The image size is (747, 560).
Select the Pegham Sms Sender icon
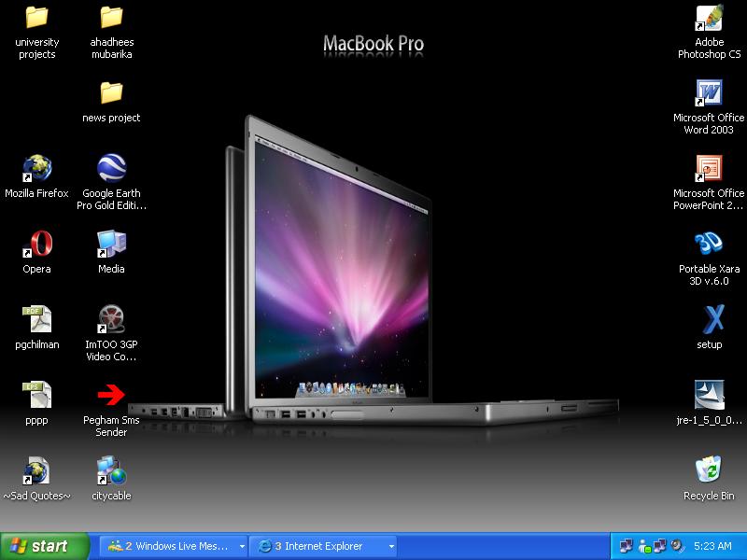coord(111,396)
